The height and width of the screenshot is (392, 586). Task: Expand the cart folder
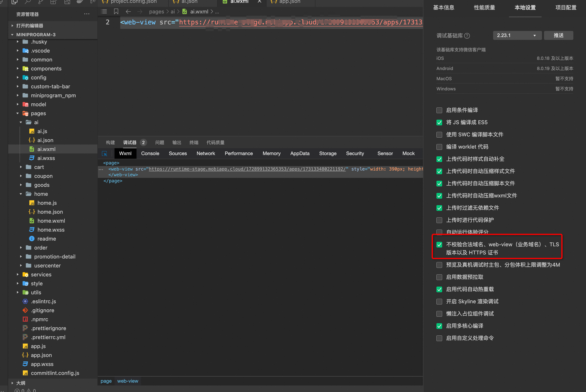[x=21, y=167]
